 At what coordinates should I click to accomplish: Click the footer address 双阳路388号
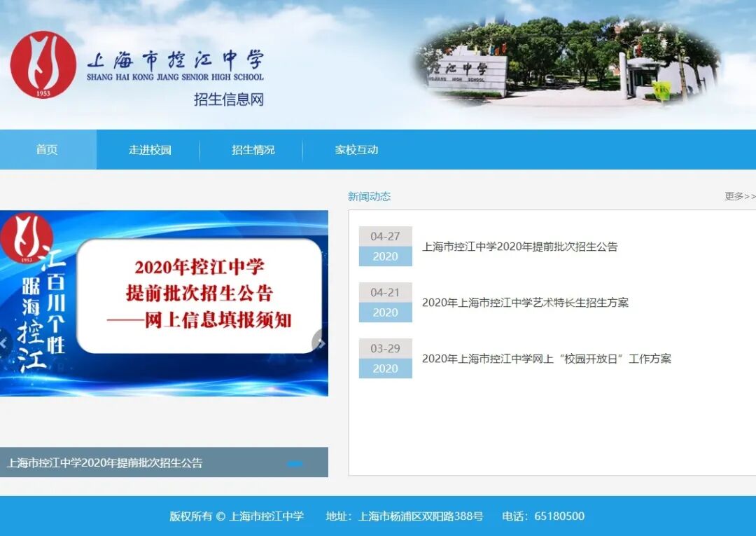[452, 516]
